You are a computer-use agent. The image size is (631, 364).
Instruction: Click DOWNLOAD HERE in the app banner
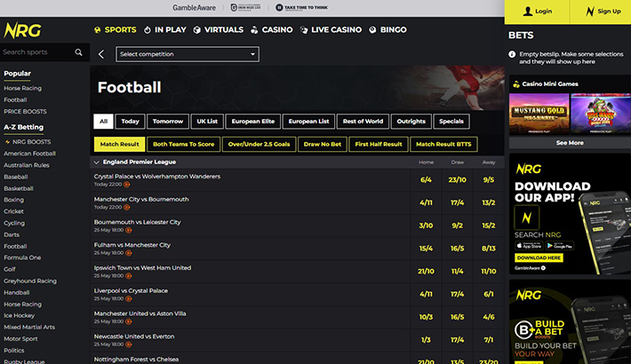[539, 257]
